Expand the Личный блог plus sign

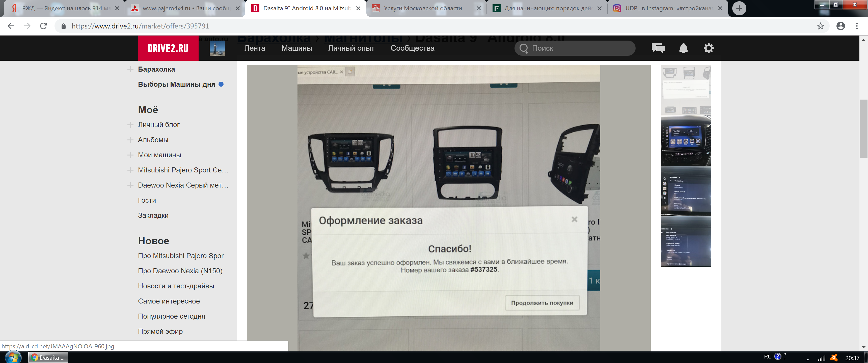click(130, 125)
